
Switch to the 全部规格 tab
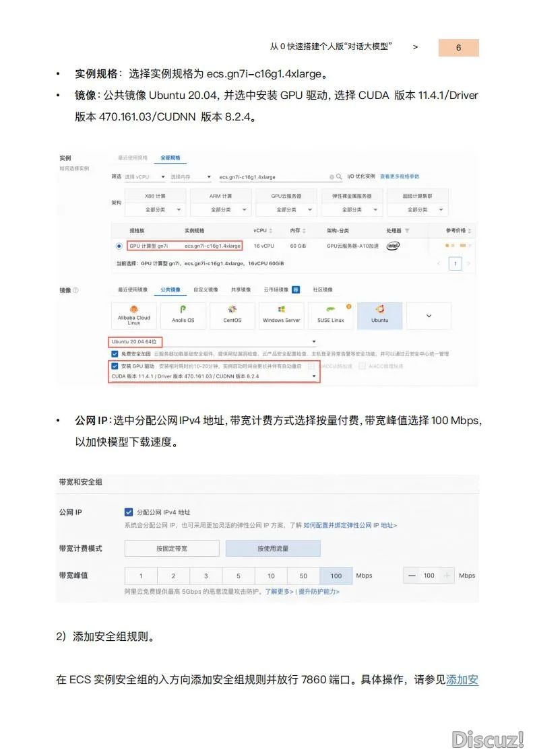tap(170, 158)
